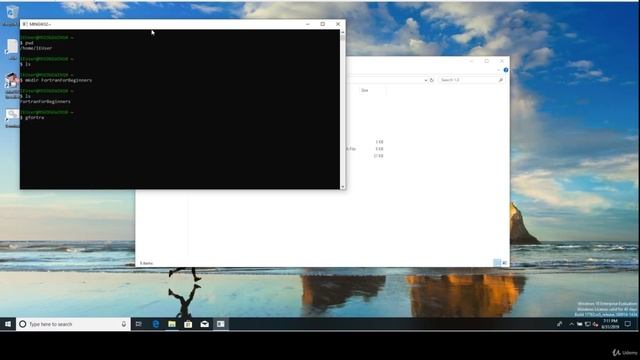
Task: Click the terminal scrollbar up arrow
Action: pos(342,32)
